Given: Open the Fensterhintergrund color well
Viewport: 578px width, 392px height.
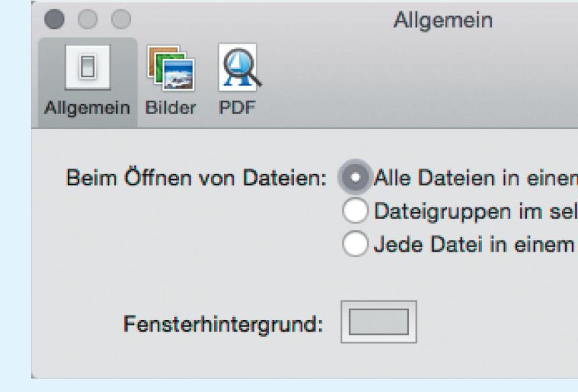Looking at the screenshot, I should coord(379,322).
